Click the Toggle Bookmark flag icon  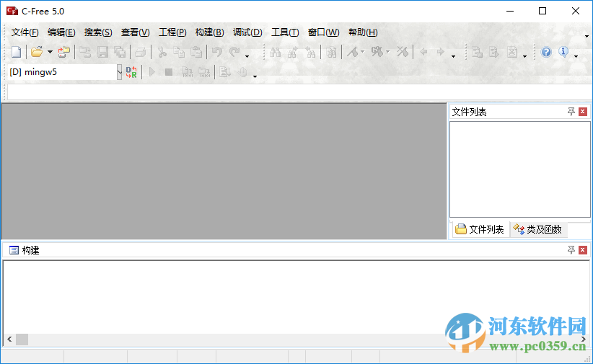click(353, 52)
